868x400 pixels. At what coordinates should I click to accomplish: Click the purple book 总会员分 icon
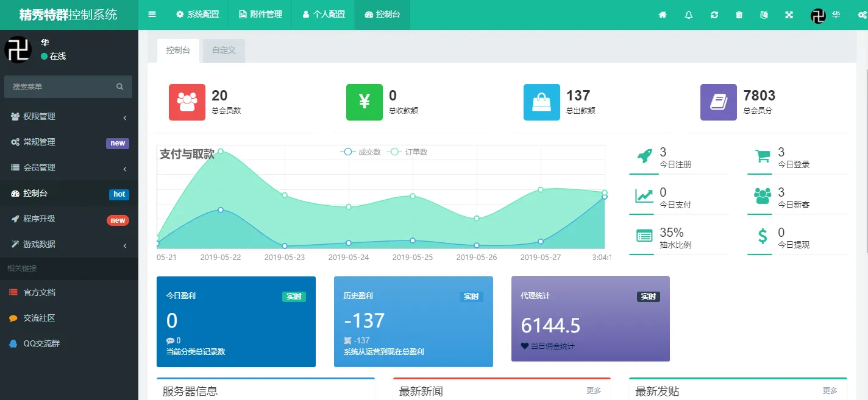click(717, 102)
